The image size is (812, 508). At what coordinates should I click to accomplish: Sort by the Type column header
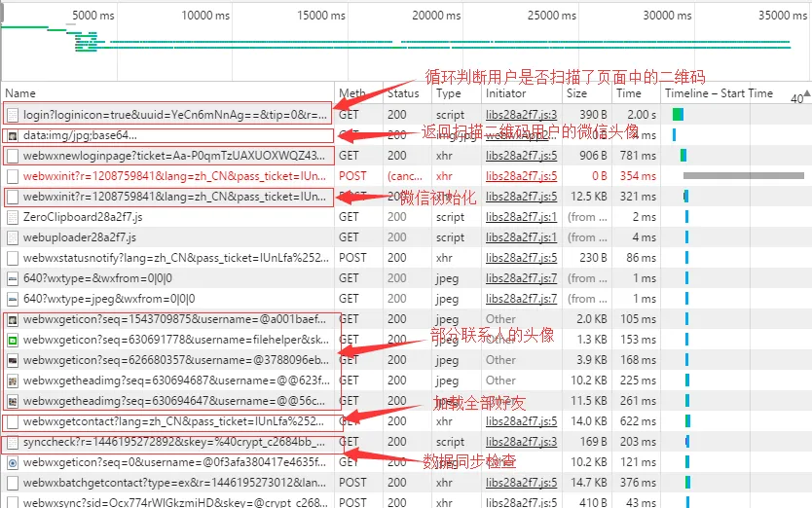click(x=448, y=93)
